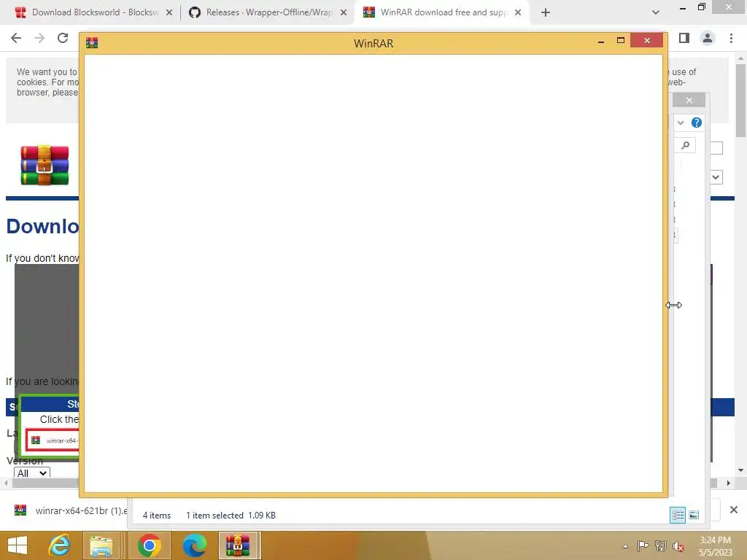Open the Windows Start button

point(18,545)
